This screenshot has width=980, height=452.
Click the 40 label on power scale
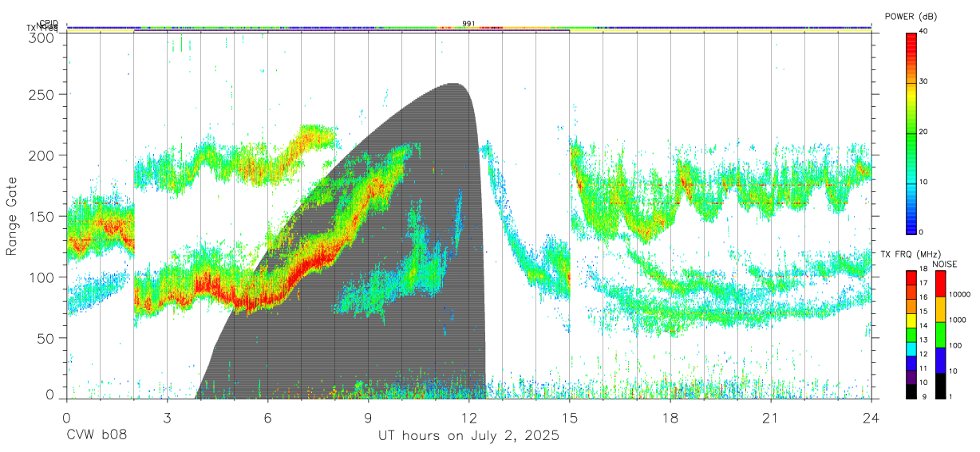click(923, 32)
